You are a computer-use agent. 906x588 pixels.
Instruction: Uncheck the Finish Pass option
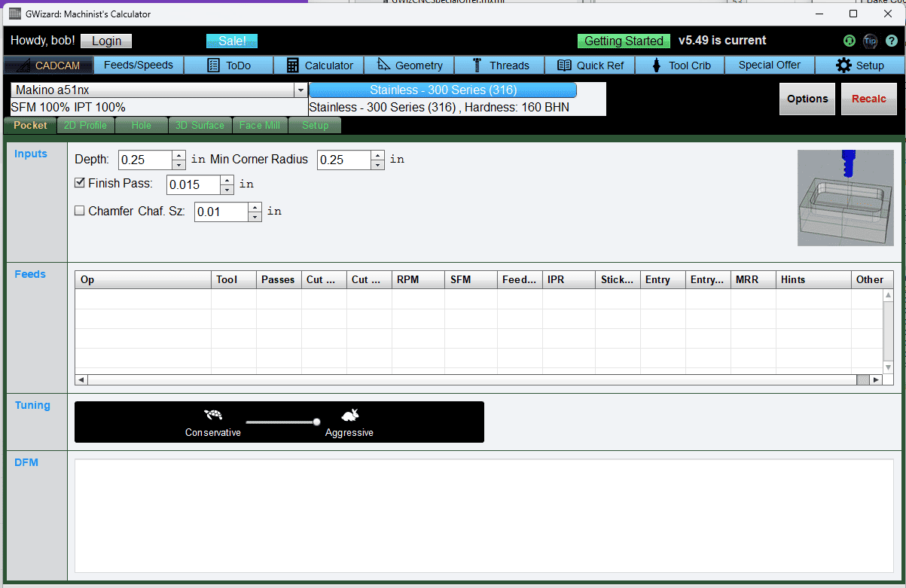(80, 182)
